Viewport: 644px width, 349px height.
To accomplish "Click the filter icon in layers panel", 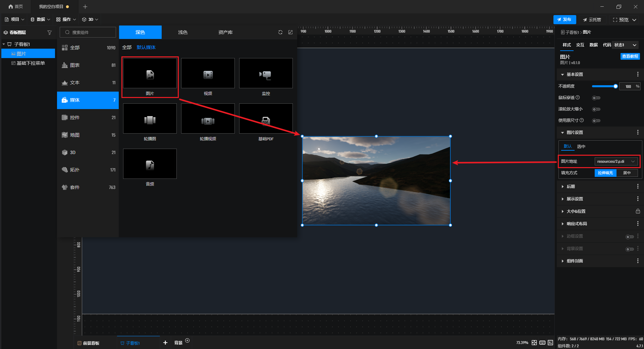I will coord(50,33).
